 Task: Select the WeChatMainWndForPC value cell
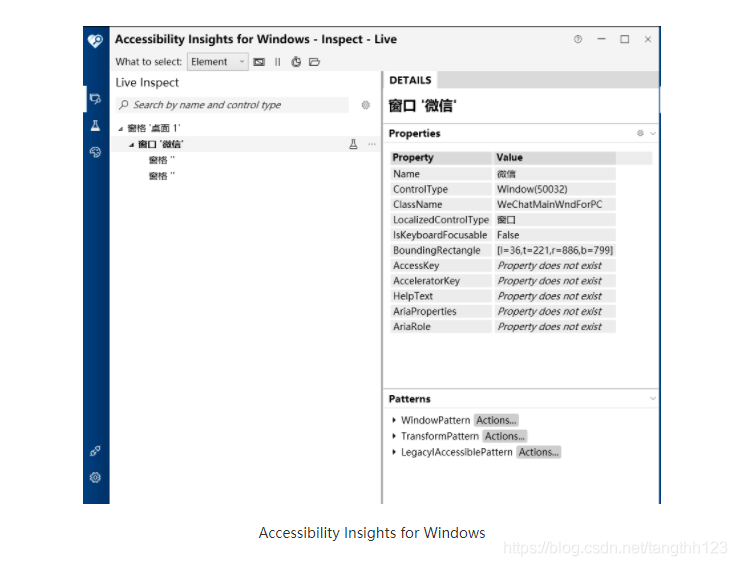(x=555, y=204)
